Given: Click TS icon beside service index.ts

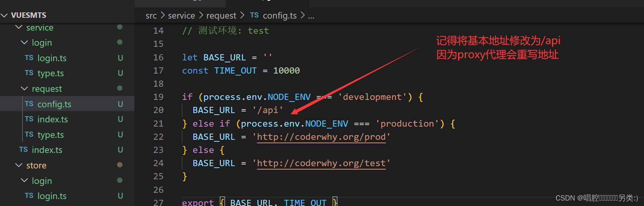Looking at the screenshot, I should [23, 149].
